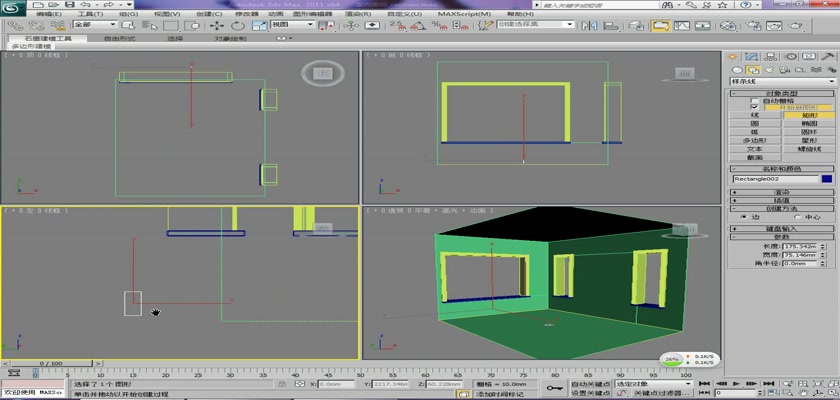Click the Select and Link chain icon
The width and height of the screenshot is (840, 400).
(15, 25)
